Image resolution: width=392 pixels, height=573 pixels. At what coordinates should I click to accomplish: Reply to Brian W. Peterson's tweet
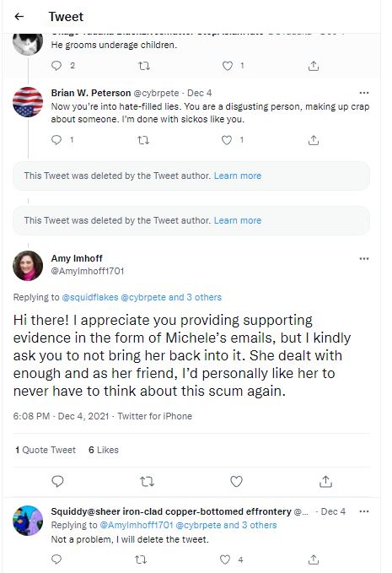[x=56, y=139]
